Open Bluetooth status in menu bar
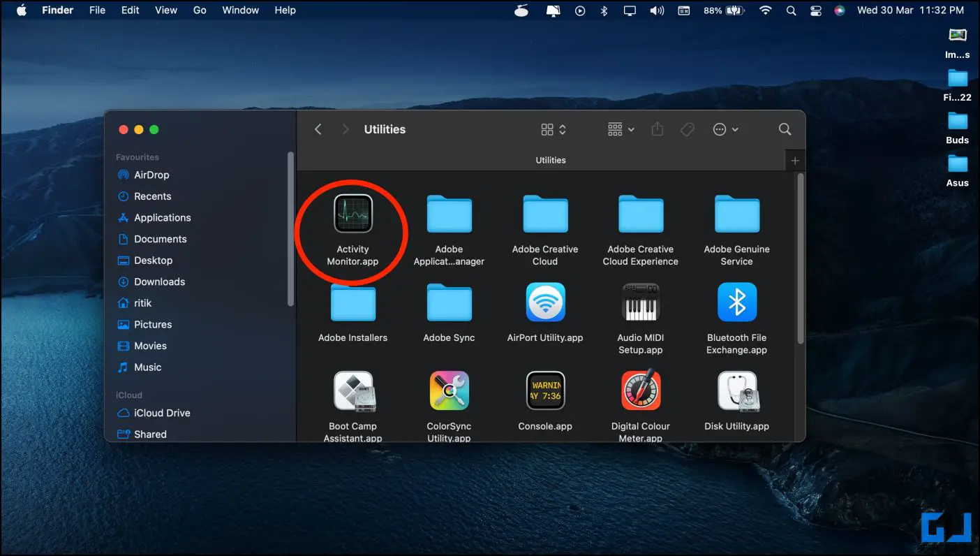The width and height of the screenshot is (980, 556). [604, 10]
